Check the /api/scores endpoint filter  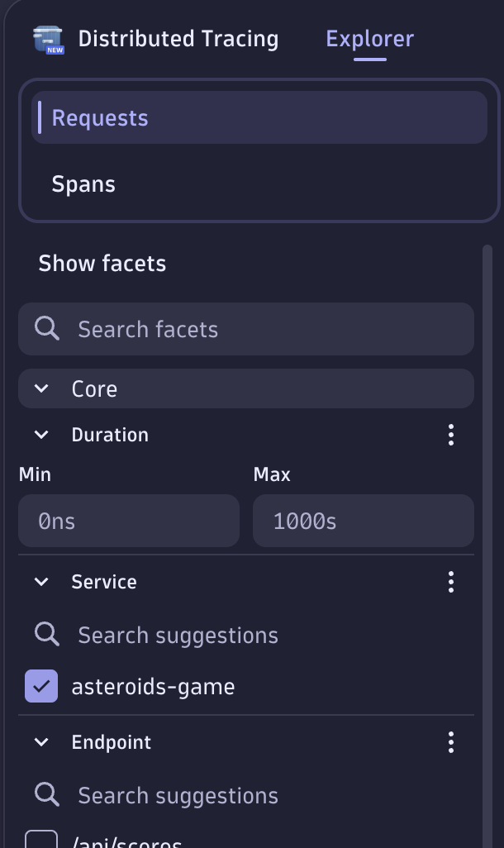(40, 841)
